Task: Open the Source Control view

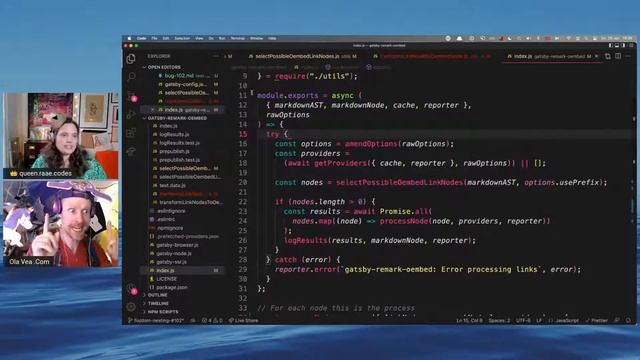Action: pos(132,96)
